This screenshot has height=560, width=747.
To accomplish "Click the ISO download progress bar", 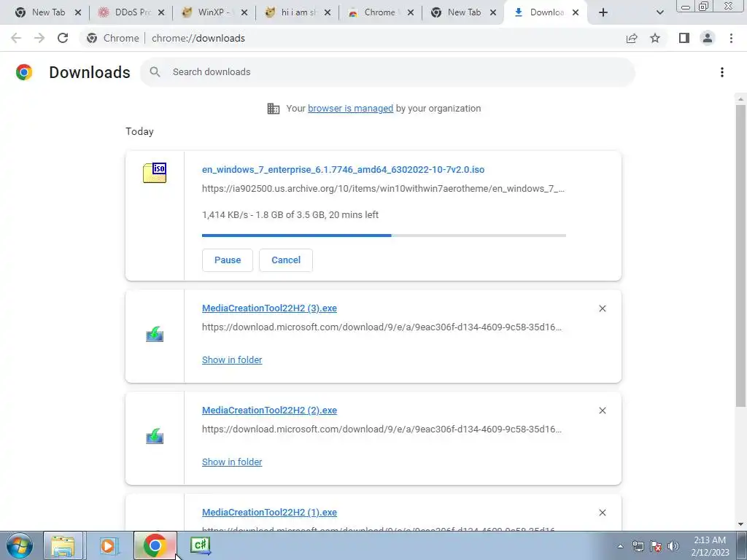I will coord(384,236).
